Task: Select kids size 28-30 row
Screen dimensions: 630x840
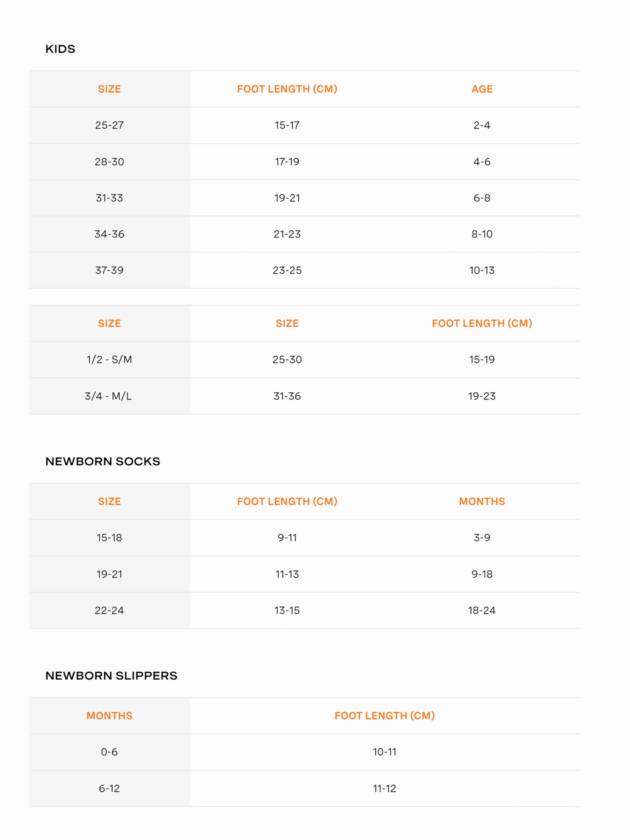Action: (109, 162)
